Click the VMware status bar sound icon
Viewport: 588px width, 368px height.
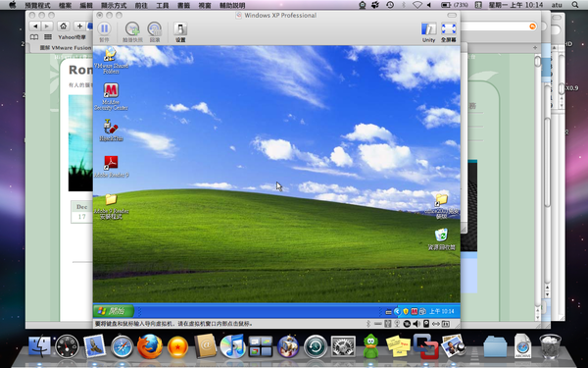[416, 323]
